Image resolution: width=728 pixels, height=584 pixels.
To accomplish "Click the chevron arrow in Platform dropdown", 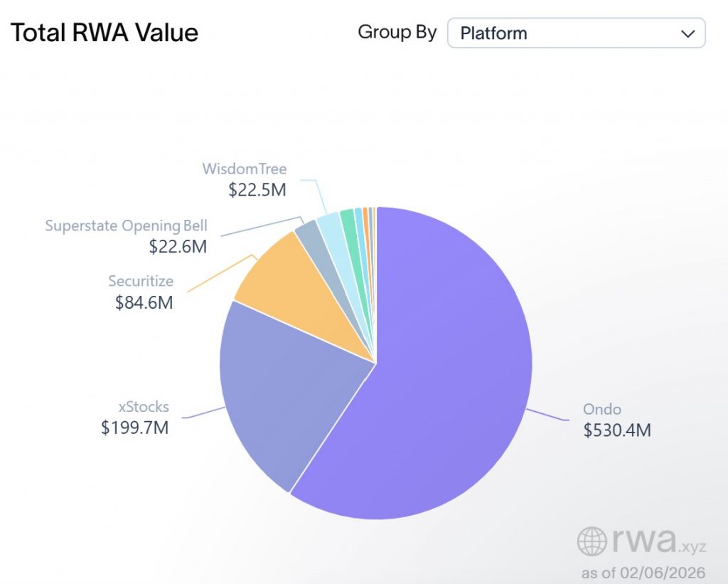I will tap(687, 33).
